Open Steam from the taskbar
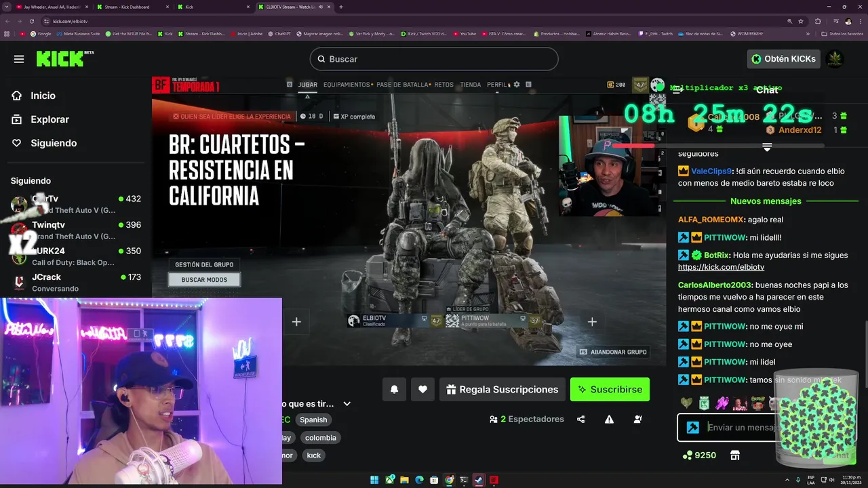868x488 pixels. tap(479, 480)
